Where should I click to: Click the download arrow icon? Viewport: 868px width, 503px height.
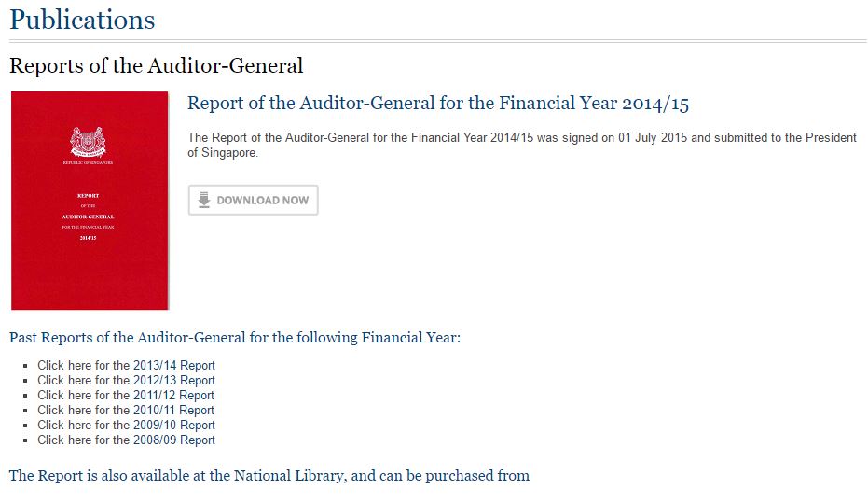[x=203, y=200]
